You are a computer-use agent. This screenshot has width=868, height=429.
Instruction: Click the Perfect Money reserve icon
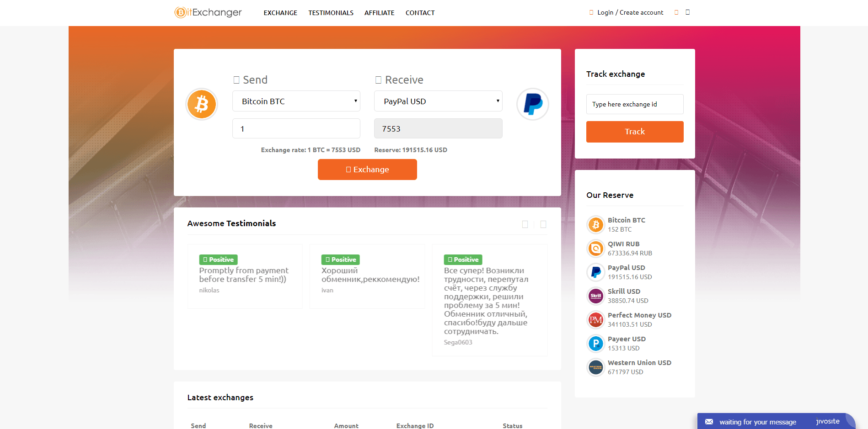[595, 319]
